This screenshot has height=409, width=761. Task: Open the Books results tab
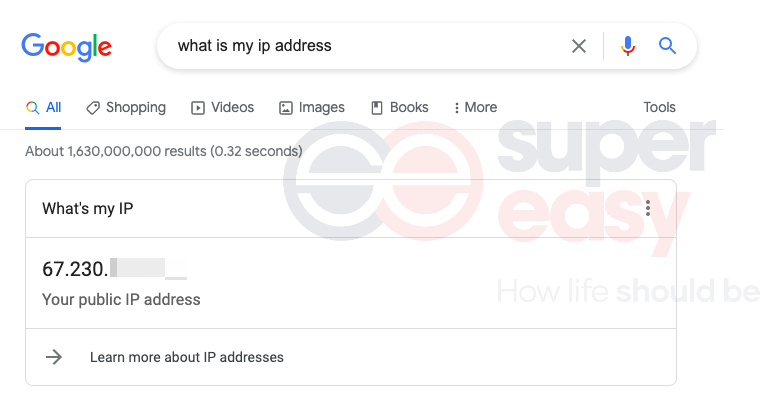click(x=399, y=107)
